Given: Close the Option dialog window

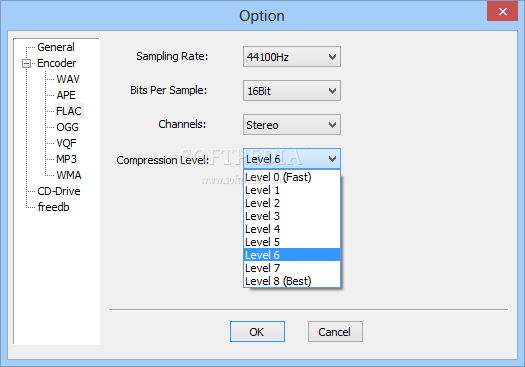Looking at the screenshot, I should [502, 11].
